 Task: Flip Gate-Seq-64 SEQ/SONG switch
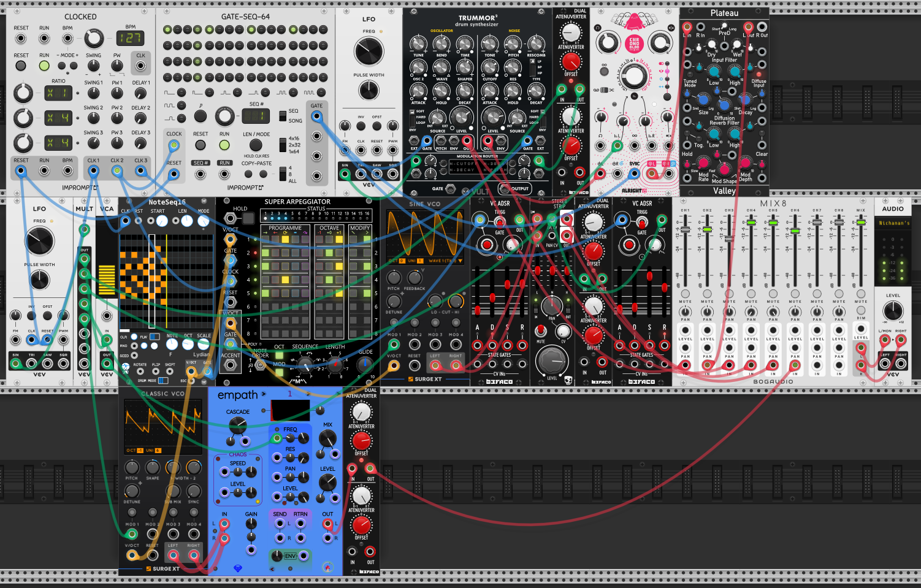point(281,115)
